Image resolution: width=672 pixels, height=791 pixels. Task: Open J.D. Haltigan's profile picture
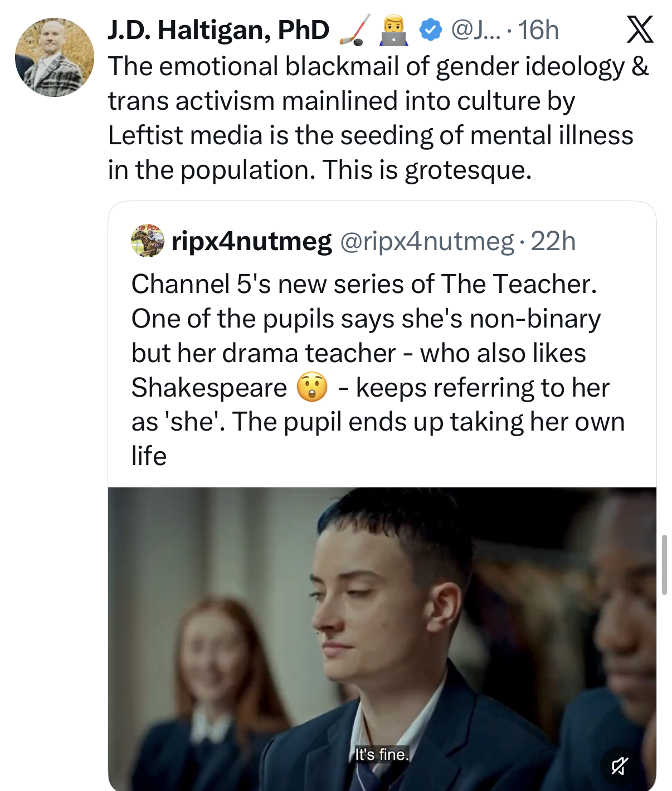(55, 57)
